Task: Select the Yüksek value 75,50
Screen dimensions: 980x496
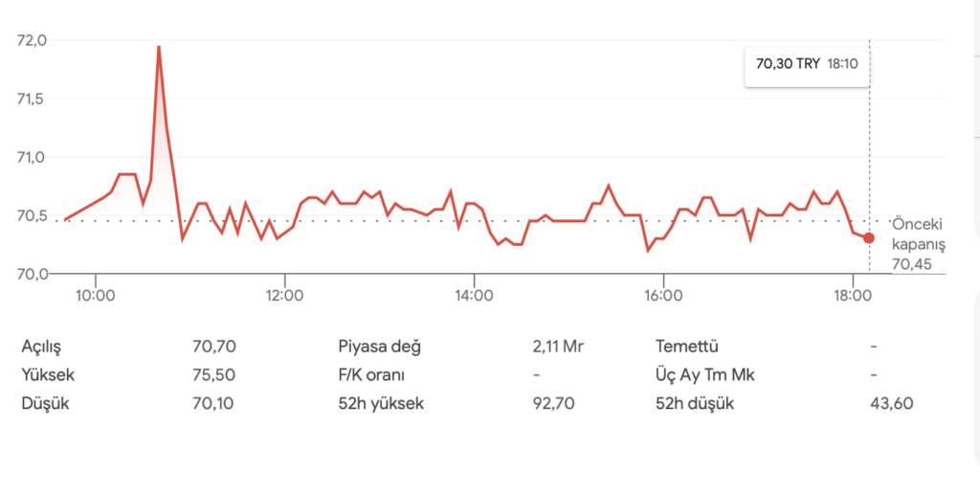Action: pos(214,374)
